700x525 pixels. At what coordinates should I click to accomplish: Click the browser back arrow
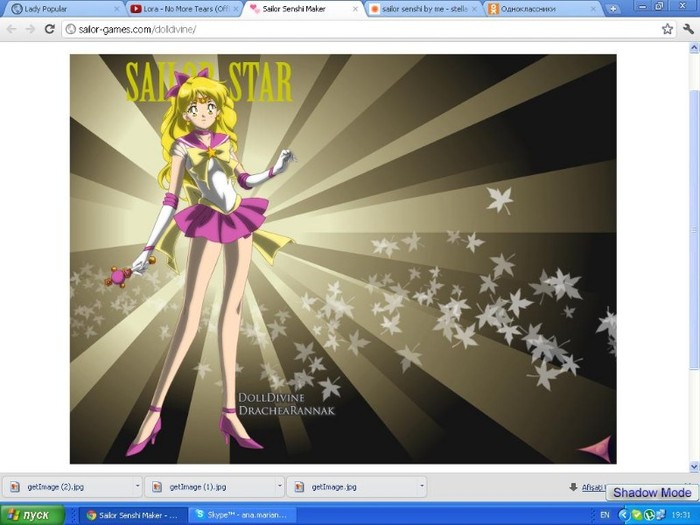[11, 29]
